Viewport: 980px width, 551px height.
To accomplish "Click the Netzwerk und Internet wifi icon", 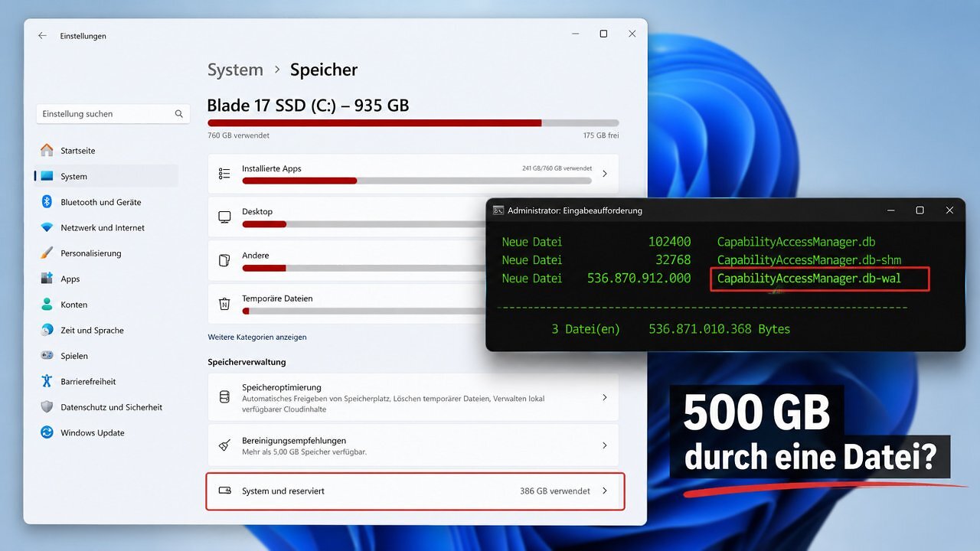I will coord(47,227).
